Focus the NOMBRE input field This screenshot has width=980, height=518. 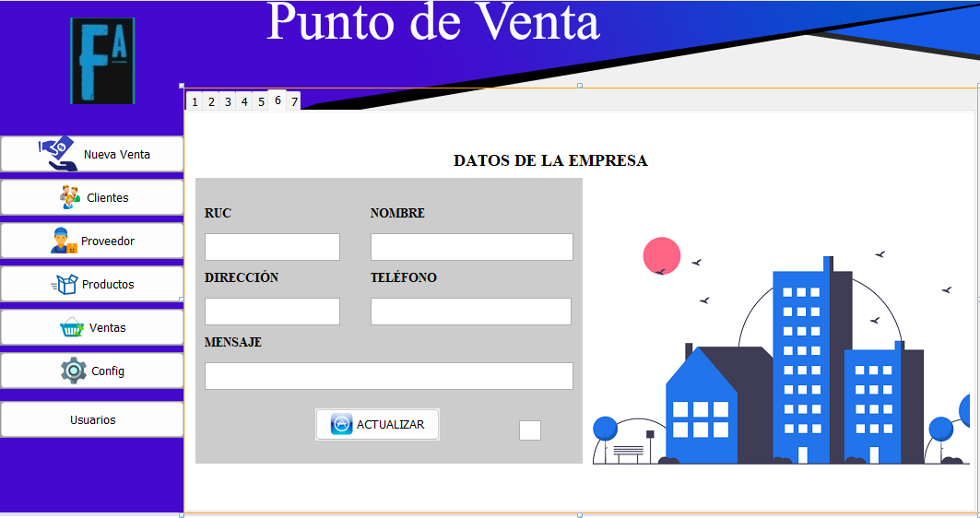pyautogui.click(x=472, y=247)
